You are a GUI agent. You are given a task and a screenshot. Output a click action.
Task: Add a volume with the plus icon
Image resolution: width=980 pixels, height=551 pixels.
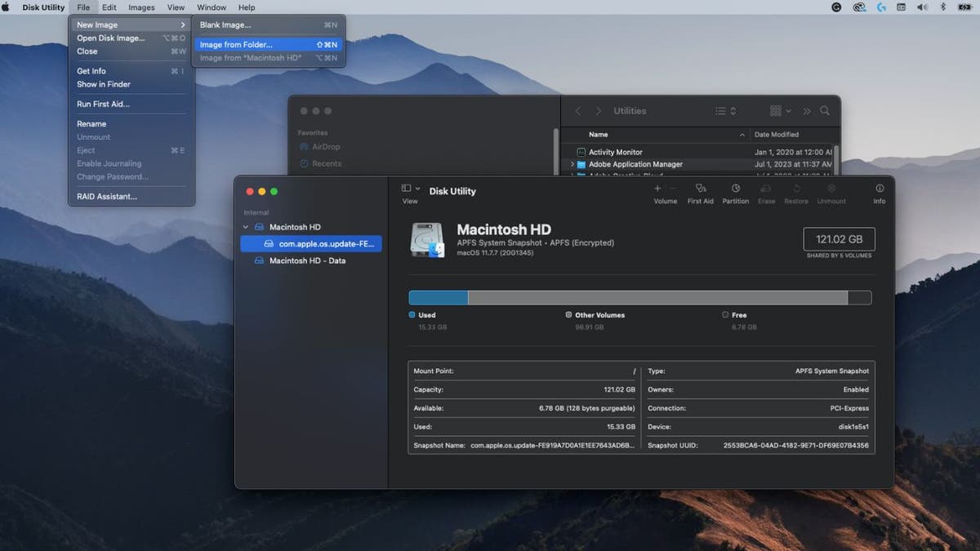[x=657, y=189]
